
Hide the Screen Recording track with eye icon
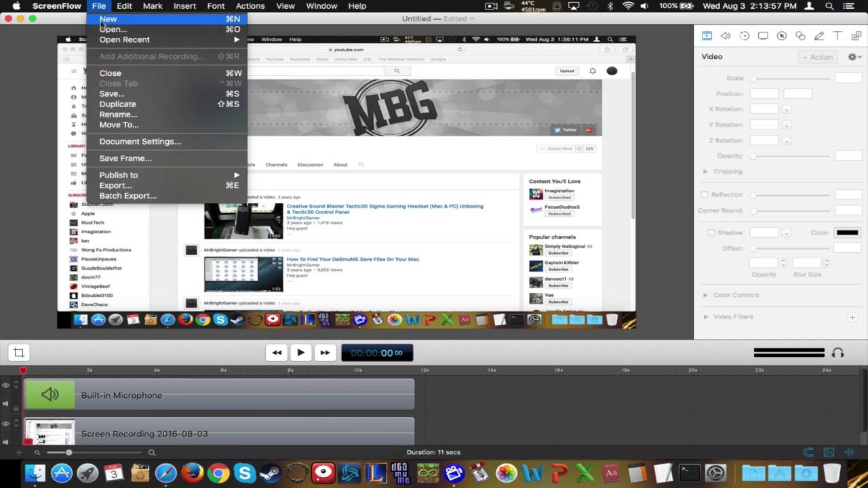pyautogui.click(x=6, y=424)
